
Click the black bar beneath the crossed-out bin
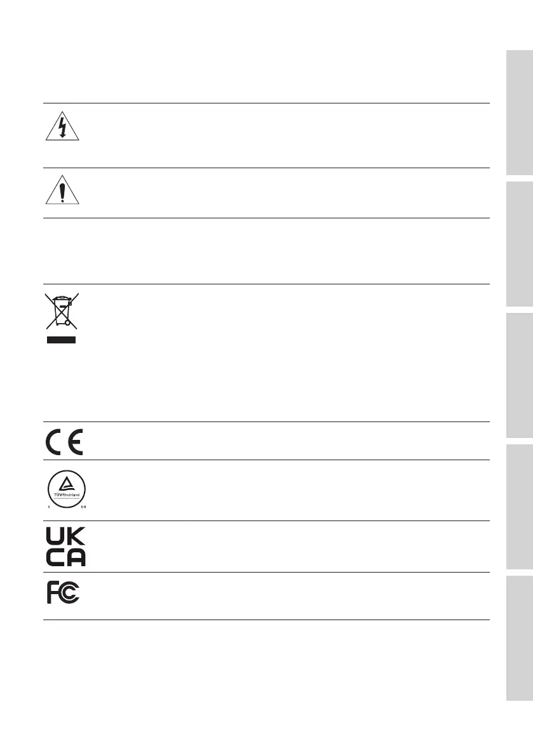click(61, 340)
